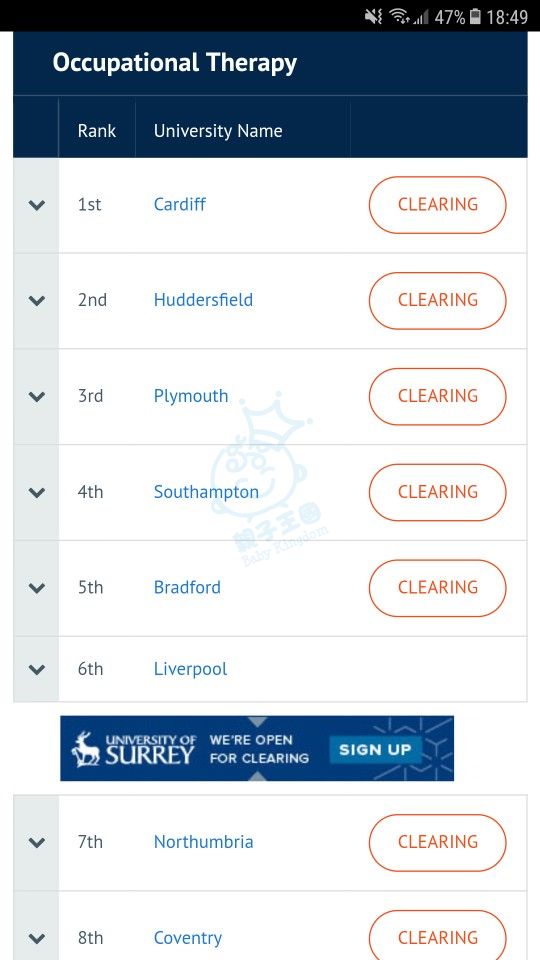Expand the Plymouth row details arrow

click(x=37, y=397)
